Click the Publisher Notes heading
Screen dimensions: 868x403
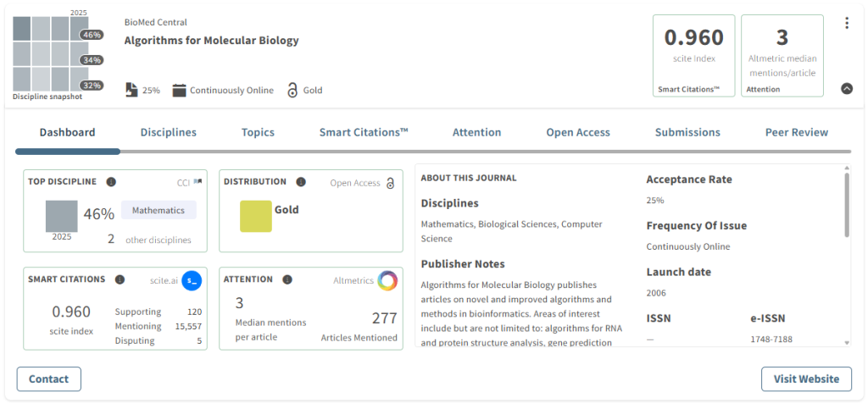[x=463, y=263]
